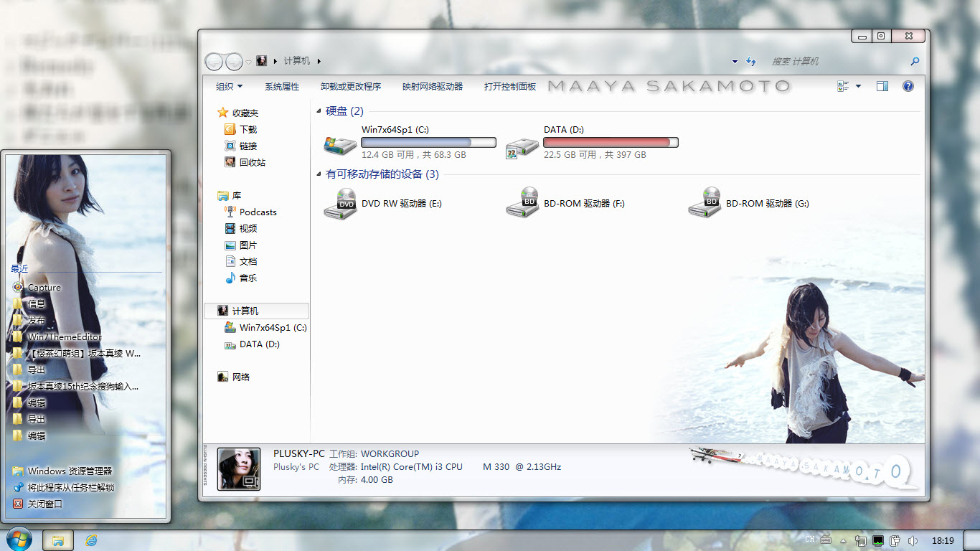Screen dimensions: 980x551
Task: Click the PLUSKY-PC computer thumbnail
Action: (x=239, y=469)
